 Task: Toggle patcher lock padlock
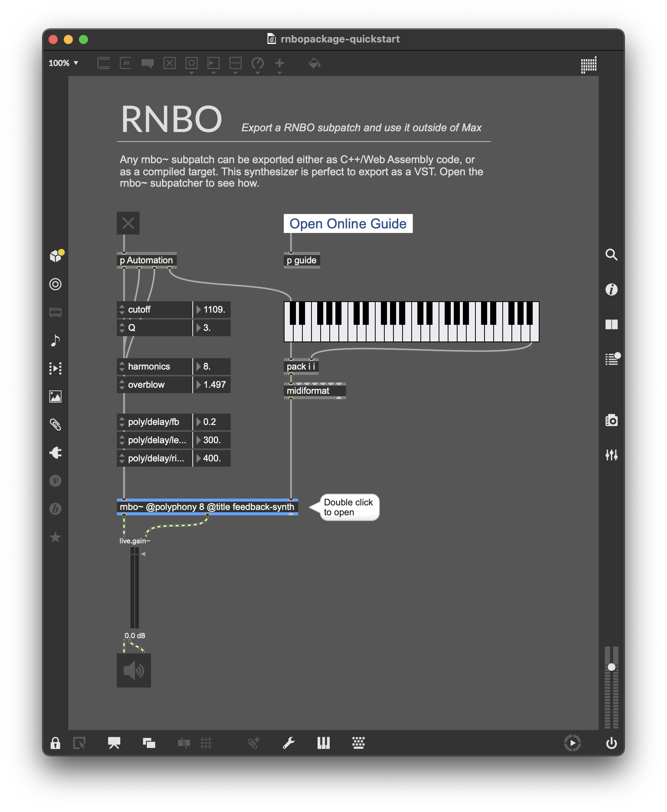click(55, 743)
